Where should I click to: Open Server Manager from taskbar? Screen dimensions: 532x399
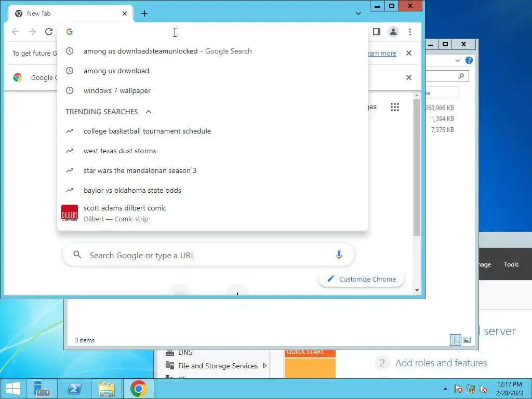[x=42, y=389]
